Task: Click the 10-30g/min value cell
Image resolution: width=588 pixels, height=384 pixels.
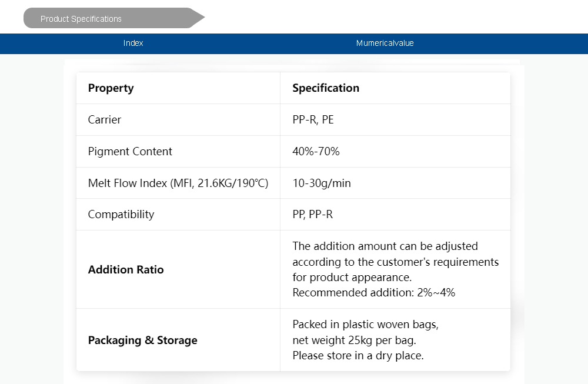Action: pyautogui.click(x=322, y=183)
